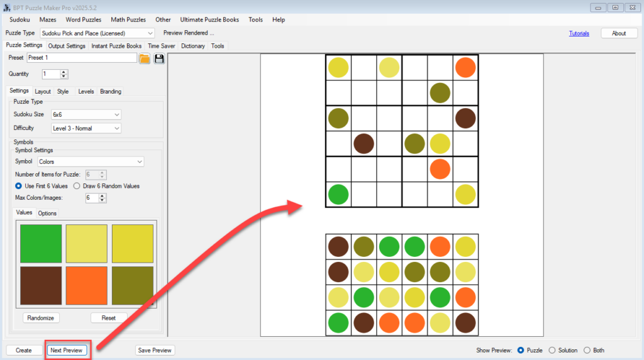Viewport: 644px width, 360px height.
Task: Click the About button
Action: [619, 33]
